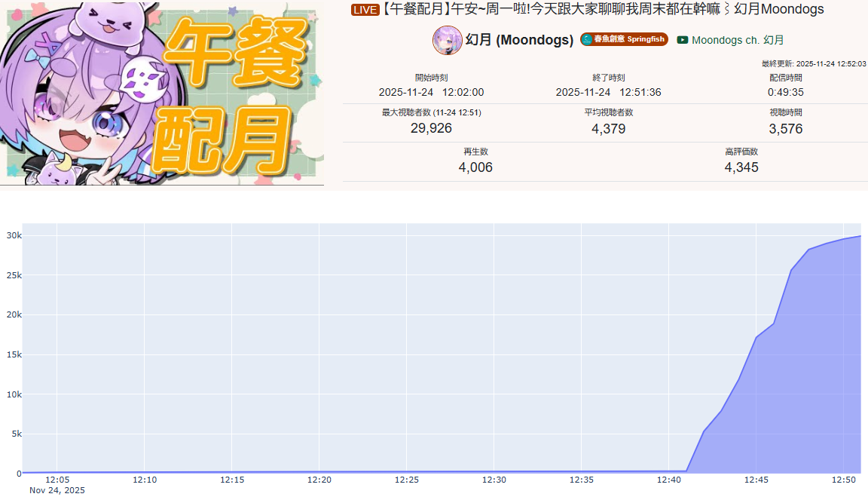
Task: Open the 午餐配月 stream thumbnail
Action: [162, 93]
